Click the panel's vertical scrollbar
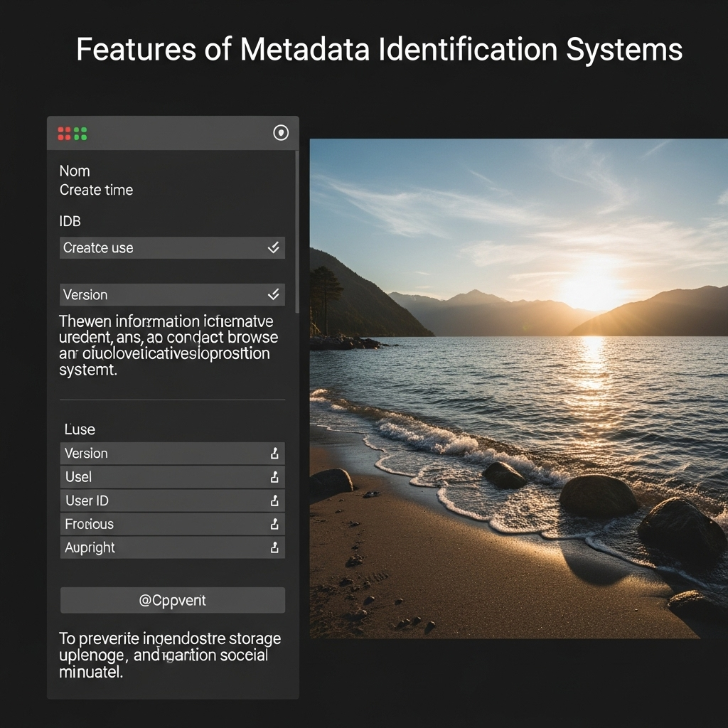 [297, 231]
